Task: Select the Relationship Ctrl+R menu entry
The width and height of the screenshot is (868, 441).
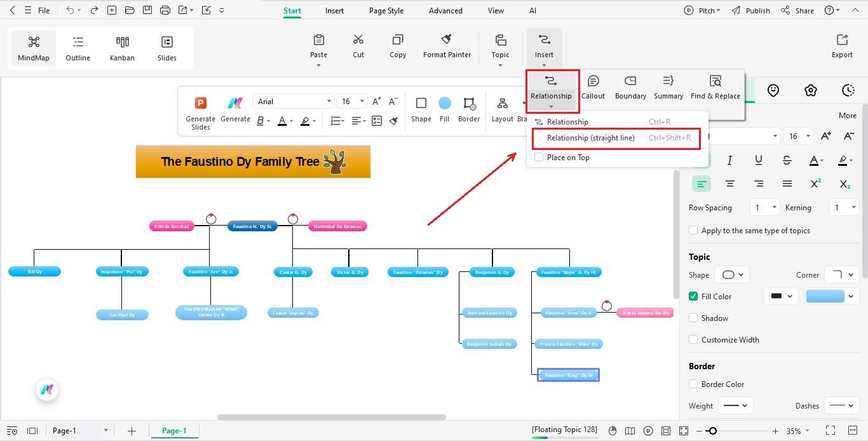Action: point(615,122)
